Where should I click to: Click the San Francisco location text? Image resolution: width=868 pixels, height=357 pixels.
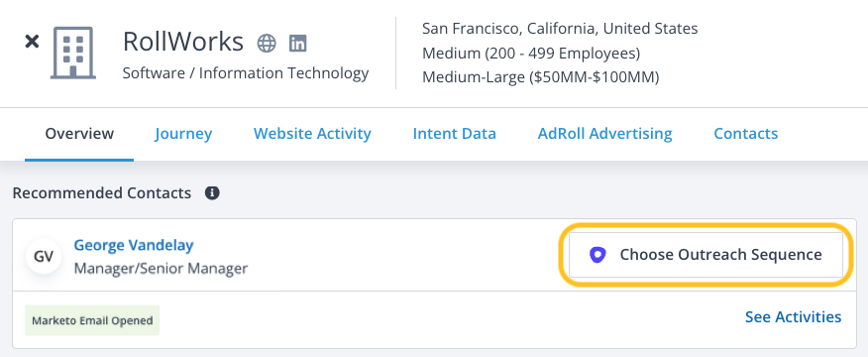(560, 29)
